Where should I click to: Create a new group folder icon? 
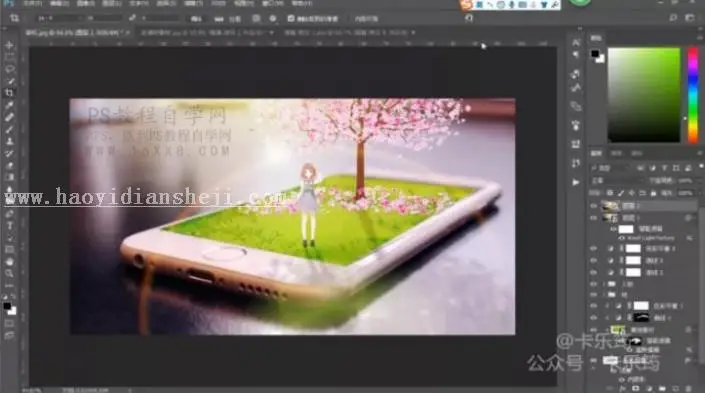(662, 389)
